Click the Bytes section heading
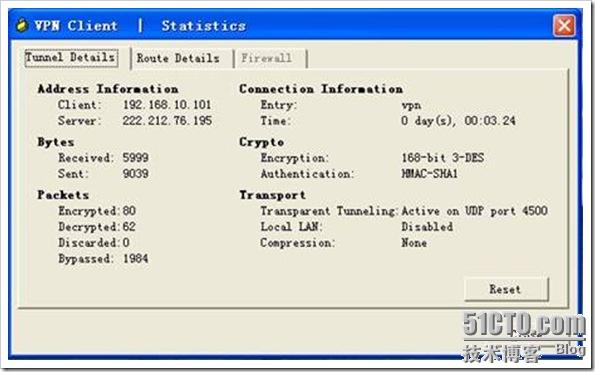This screenshot has height=372, width=595. pyautogui.click(x=56, y=142)
